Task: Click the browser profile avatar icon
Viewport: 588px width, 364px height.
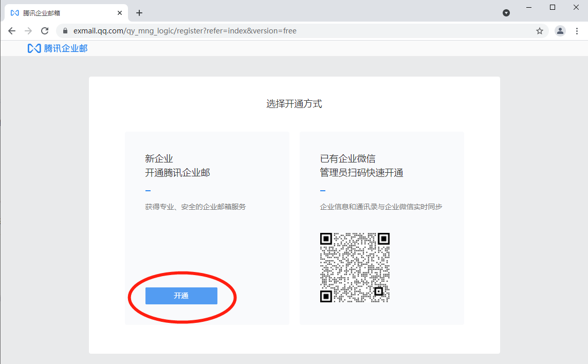Action: pyautogui.click(x=560, y=31)
